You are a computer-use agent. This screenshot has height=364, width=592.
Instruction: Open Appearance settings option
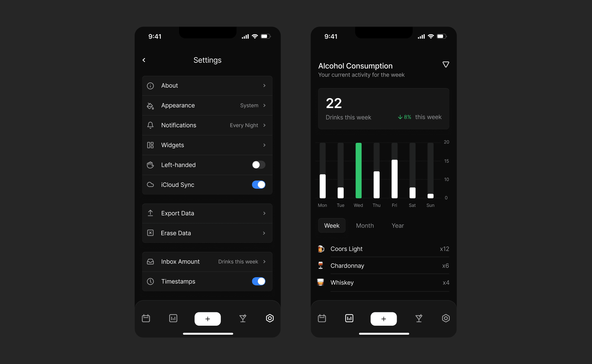[x=207, y=105]
